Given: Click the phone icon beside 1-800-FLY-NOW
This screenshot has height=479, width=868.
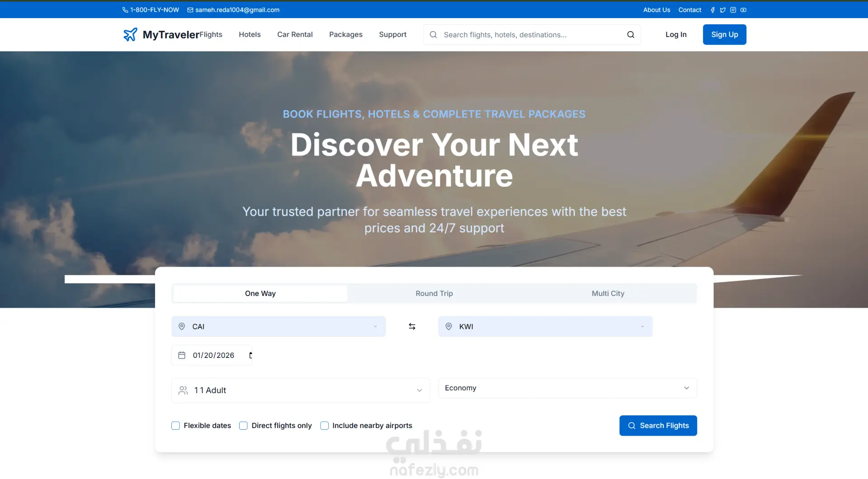Looking at the screenshot, I should coord(125,10).
